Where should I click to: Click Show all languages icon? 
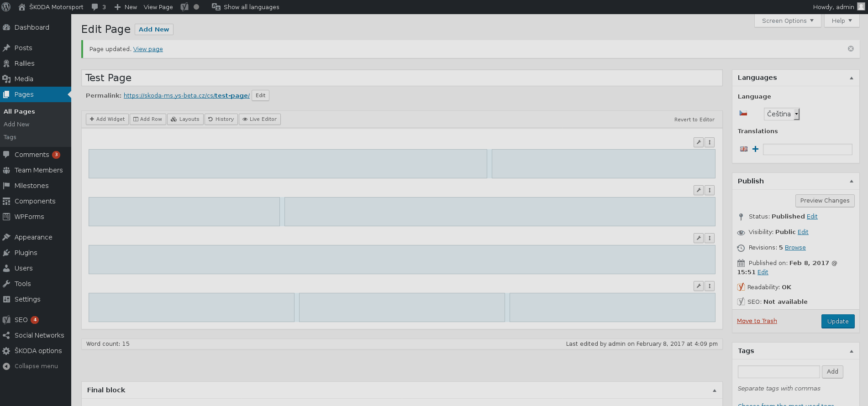(216, 7)
